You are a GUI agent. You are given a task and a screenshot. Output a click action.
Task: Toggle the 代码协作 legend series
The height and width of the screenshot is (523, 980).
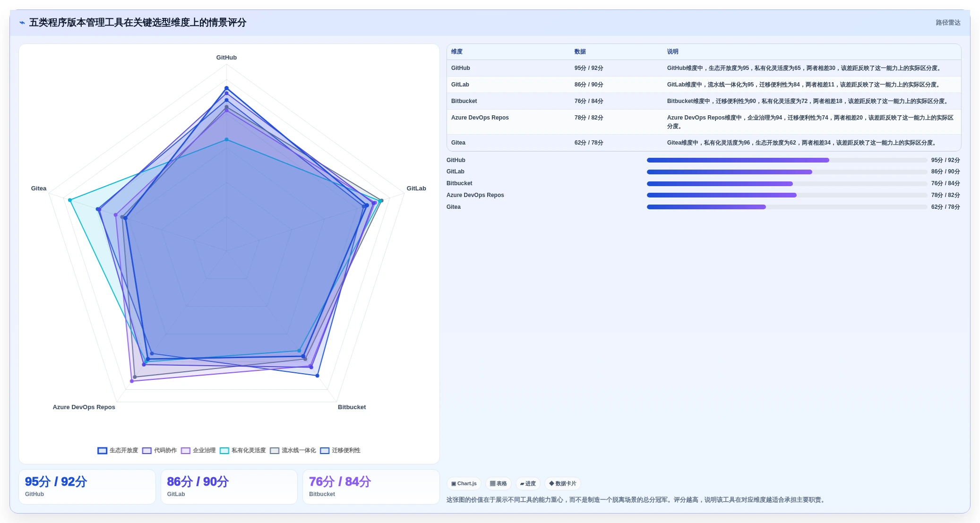(x=159, y=450)
